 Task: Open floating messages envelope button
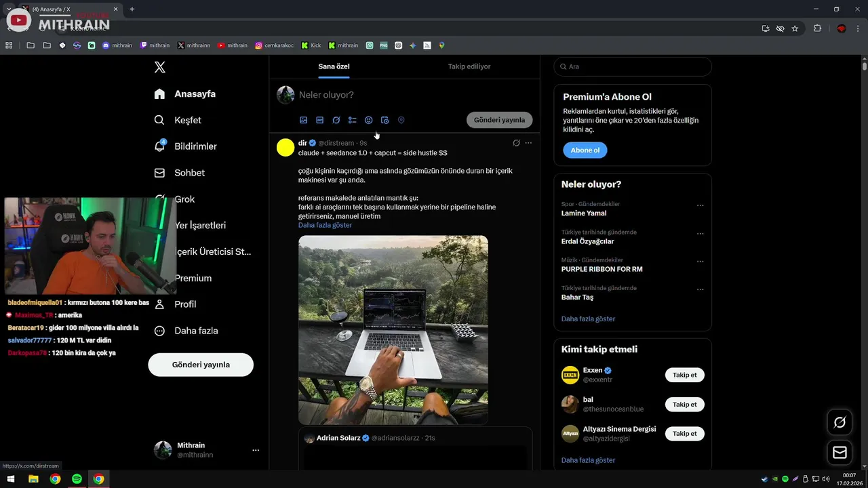coord(840,452)
